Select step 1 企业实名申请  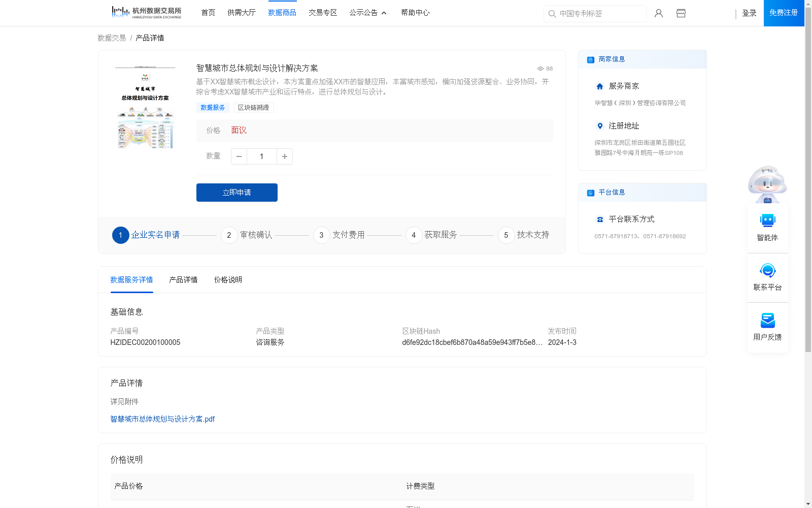pyautogui.click(x=146, y=235)
